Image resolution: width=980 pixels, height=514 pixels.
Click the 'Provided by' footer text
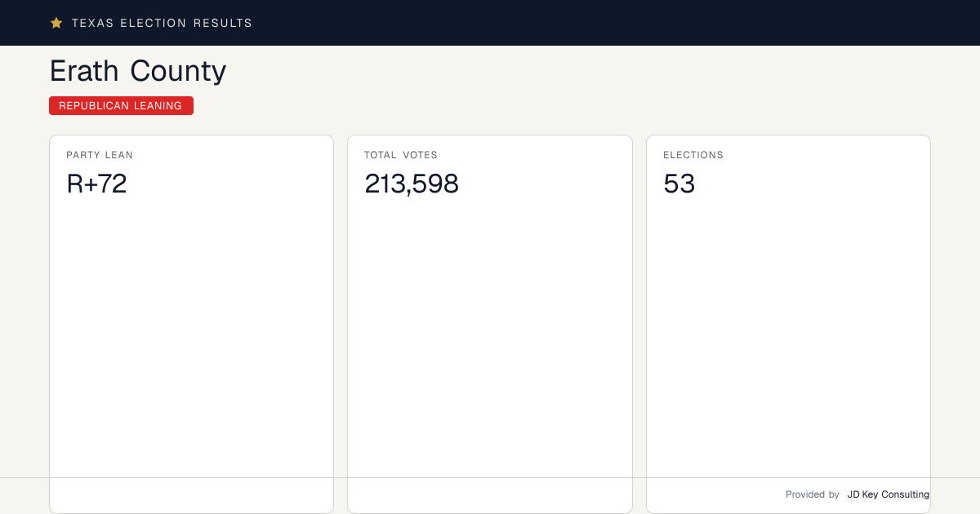tap(813, 494)
